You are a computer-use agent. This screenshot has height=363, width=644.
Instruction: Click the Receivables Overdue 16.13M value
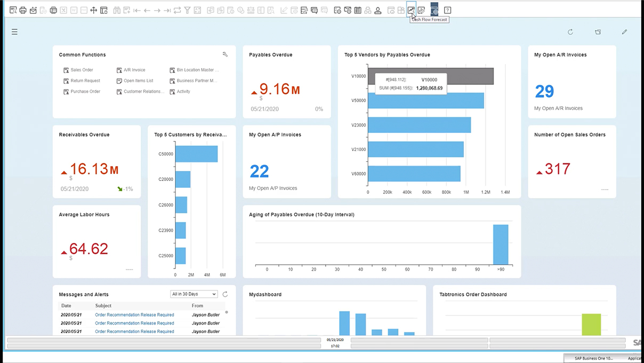pos(94,169)
